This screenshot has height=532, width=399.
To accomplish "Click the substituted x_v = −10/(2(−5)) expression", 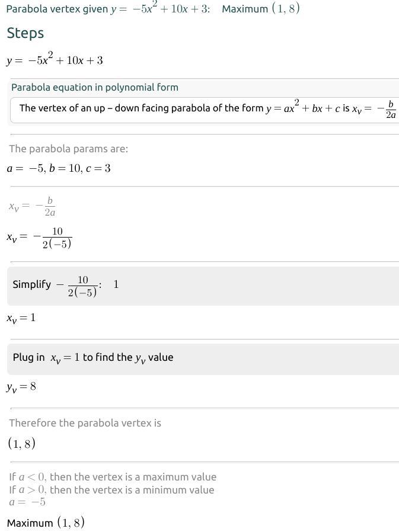I will pos(39,238).
